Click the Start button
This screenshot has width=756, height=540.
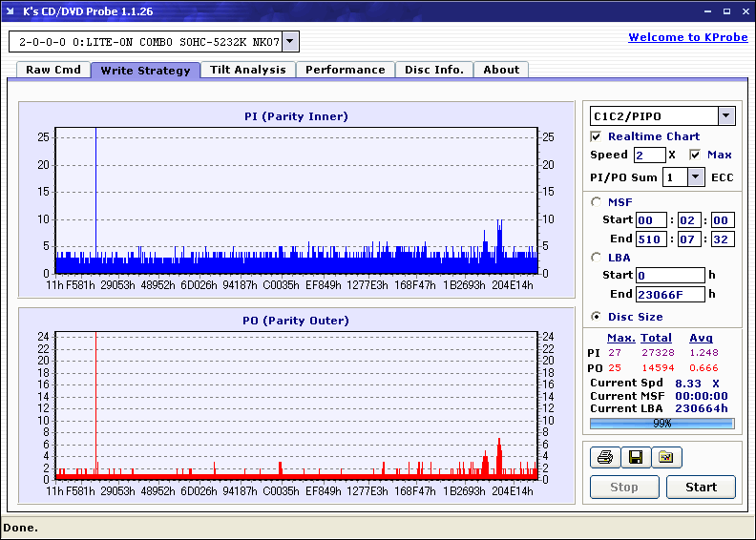point(701,487)
